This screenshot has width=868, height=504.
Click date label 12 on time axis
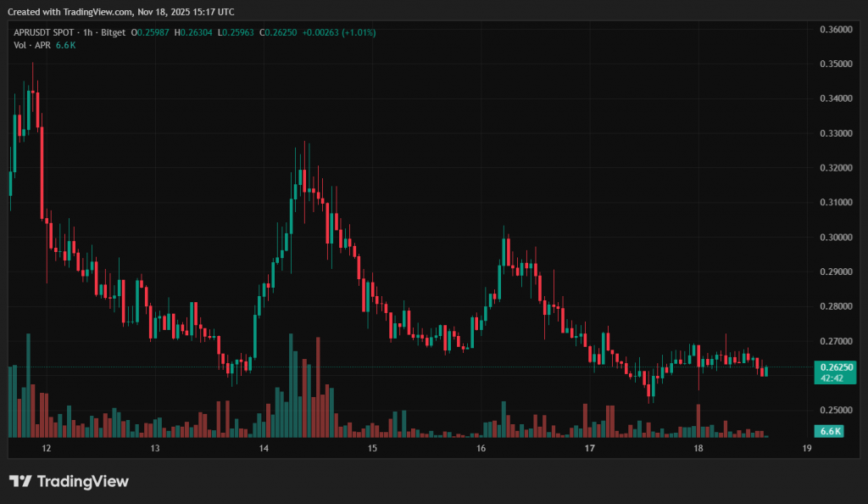[x=46, y=448]
